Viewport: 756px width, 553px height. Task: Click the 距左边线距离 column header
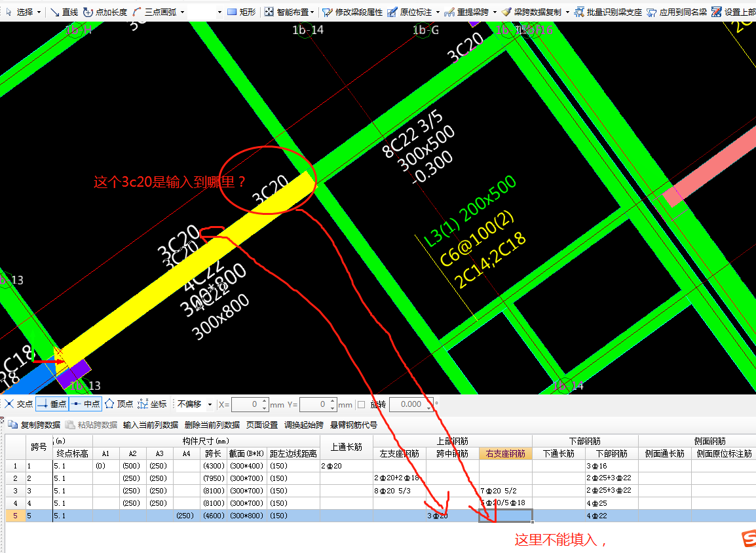[293, 453]
